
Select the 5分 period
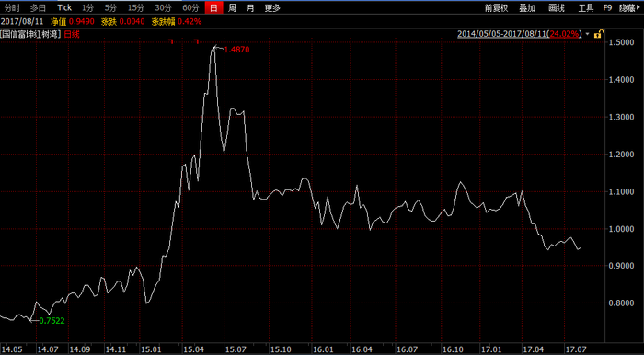[110, 7]
